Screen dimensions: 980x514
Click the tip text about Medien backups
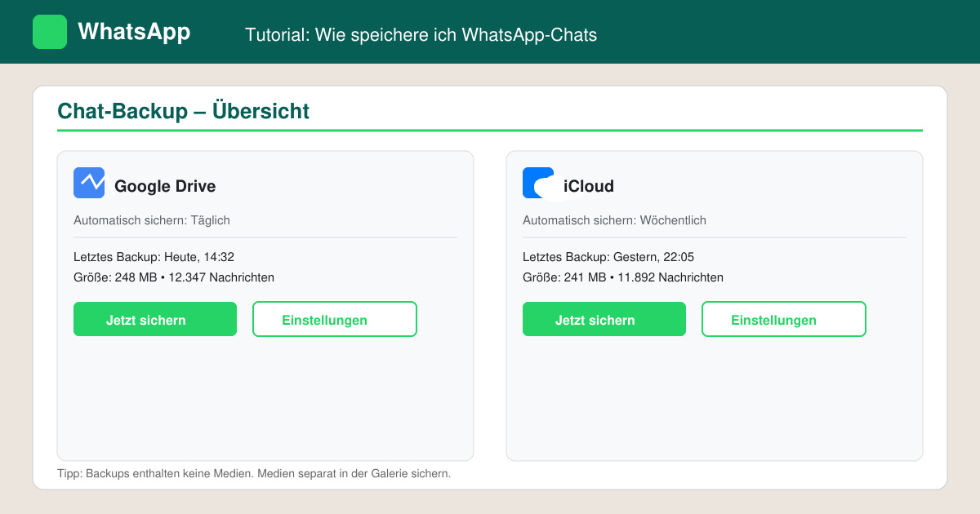254,473
